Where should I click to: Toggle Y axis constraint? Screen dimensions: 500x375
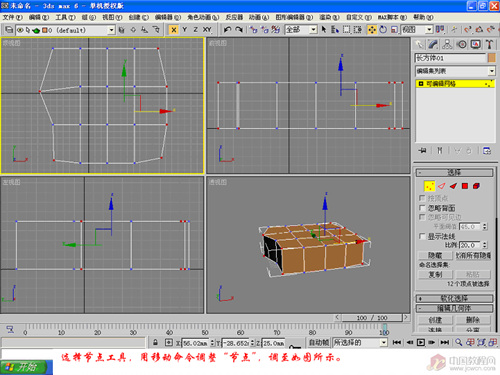[x=185, y=30]
